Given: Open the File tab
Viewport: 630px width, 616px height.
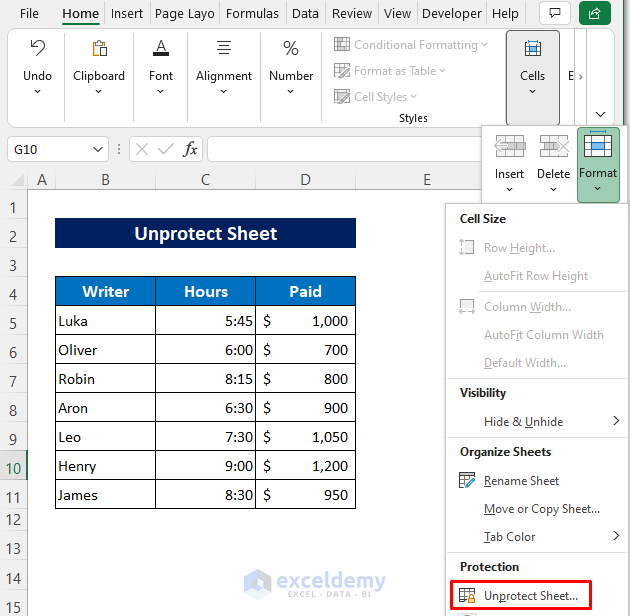Looking at the screenshot, I should 29,13.
